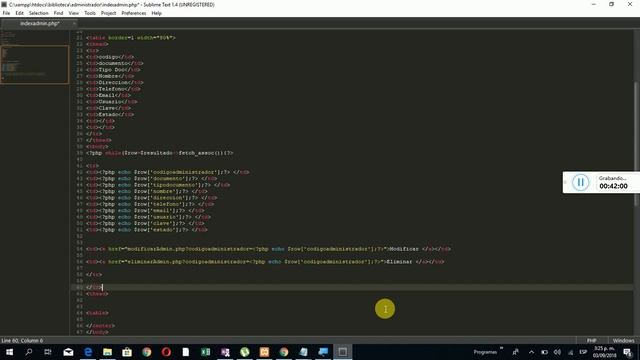
Task: Open Task View
Action: pos(48,352)
